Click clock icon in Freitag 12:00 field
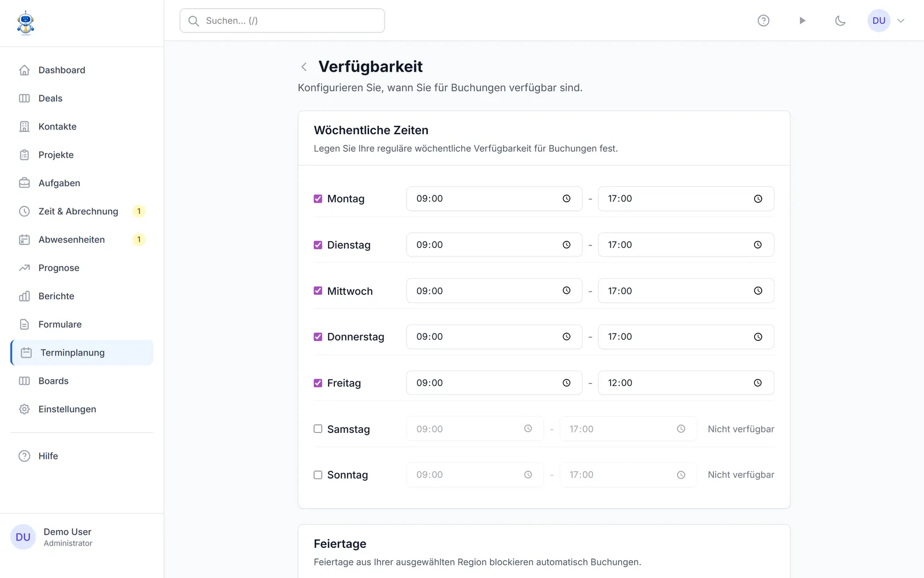Screen dimensions: 924x578 [x=758, y=383]
